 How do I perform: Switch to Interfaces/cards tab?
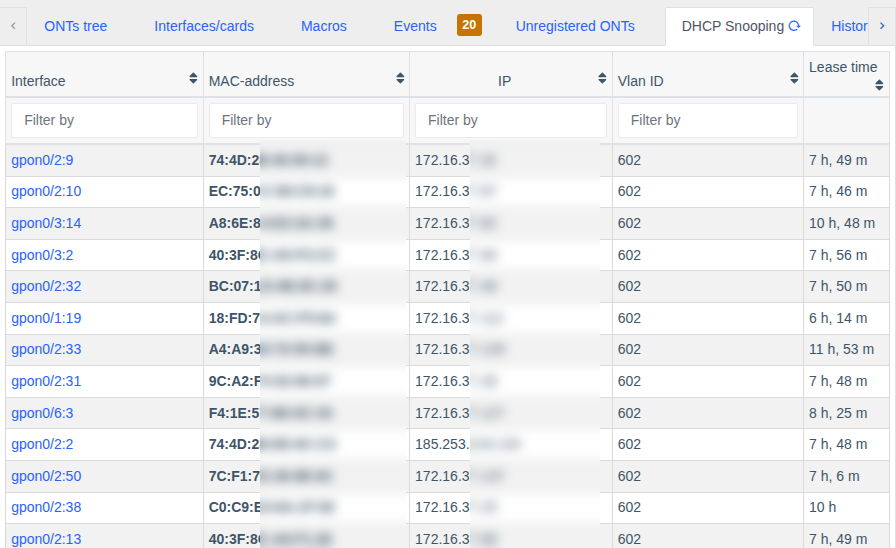coord(204,26)
